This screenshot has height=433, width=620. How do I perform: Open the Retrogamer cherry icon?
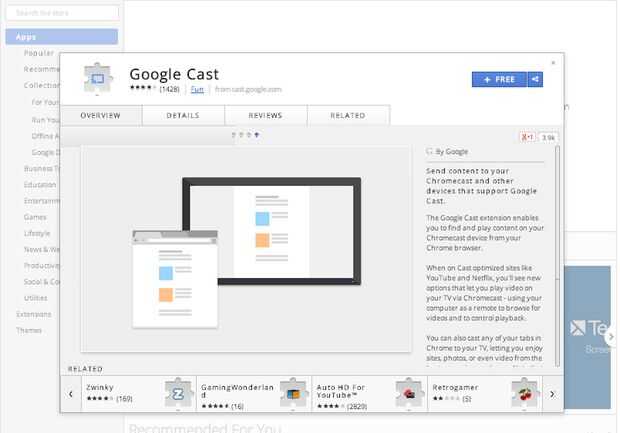click(x=524, y=393)
